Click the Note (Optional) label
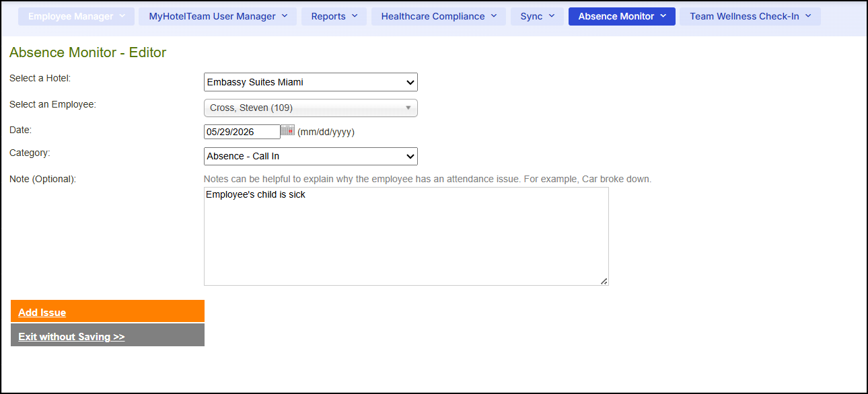This screenshot has width=868, height=394. [43, 179]
